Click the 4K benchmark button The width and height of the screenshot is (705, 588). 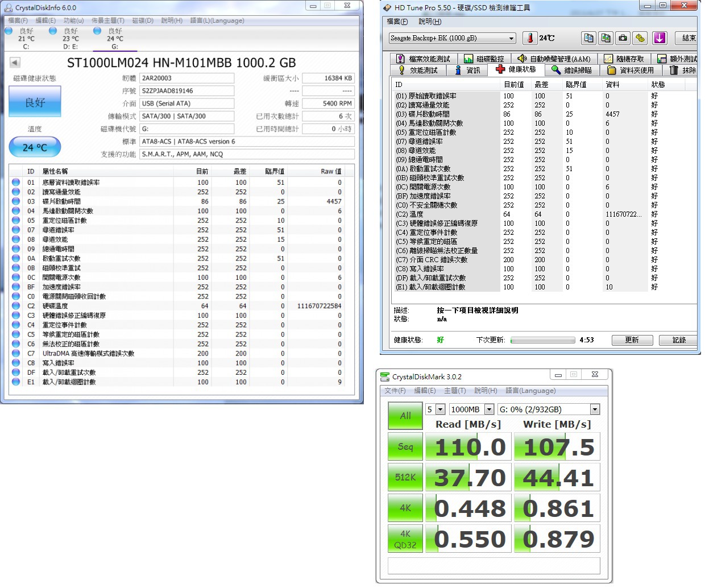click(x=405, y=508)
